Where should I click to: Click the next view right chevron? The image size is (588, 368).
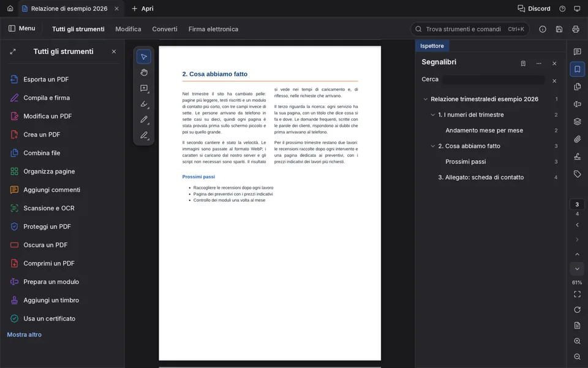[x=577, y=240]
